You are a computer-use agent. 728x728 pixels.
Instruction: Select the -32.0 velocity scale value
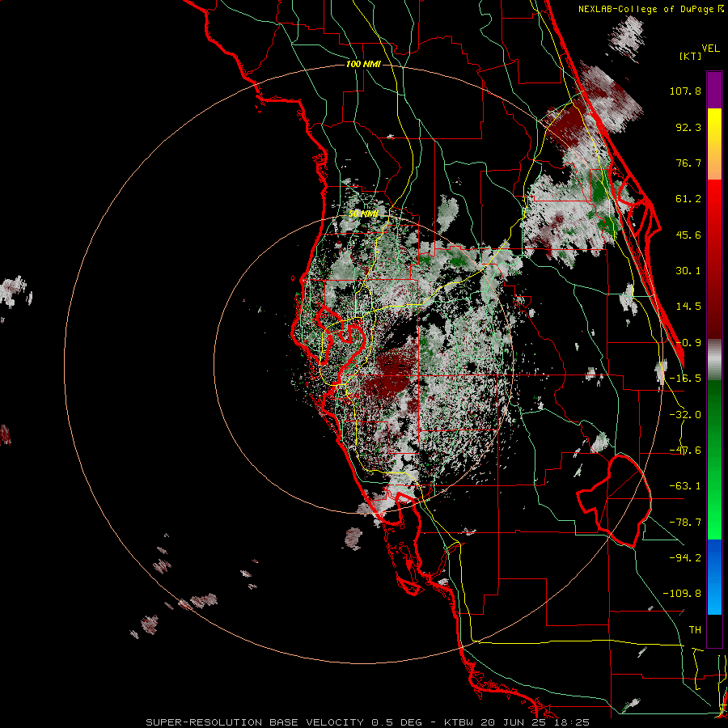click(685, 415)
